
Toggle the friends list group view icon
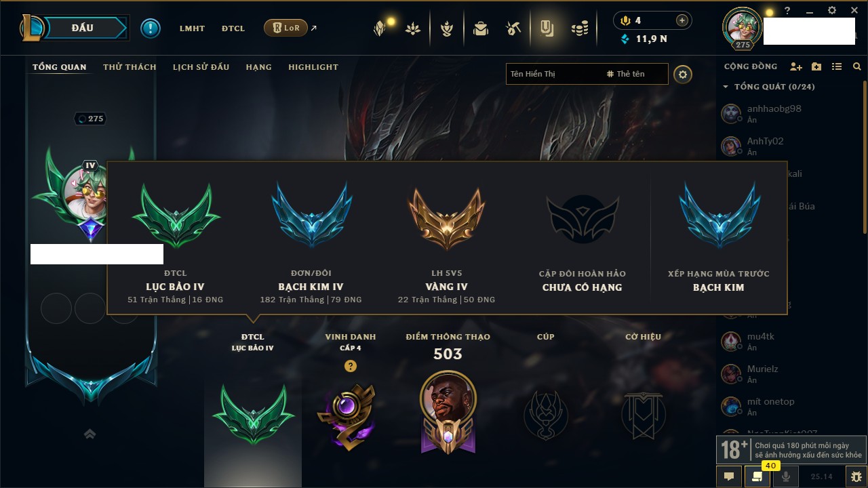[x=837, y=66]
